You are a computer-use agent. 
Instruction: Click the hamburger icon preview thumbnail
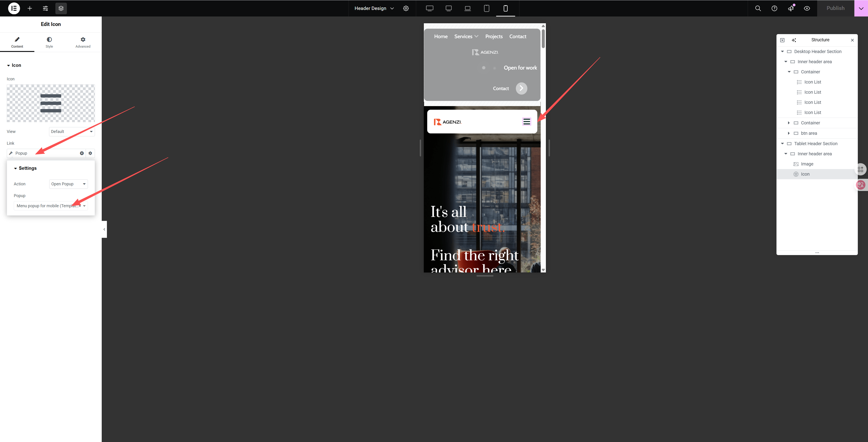[x=51, y=103]
